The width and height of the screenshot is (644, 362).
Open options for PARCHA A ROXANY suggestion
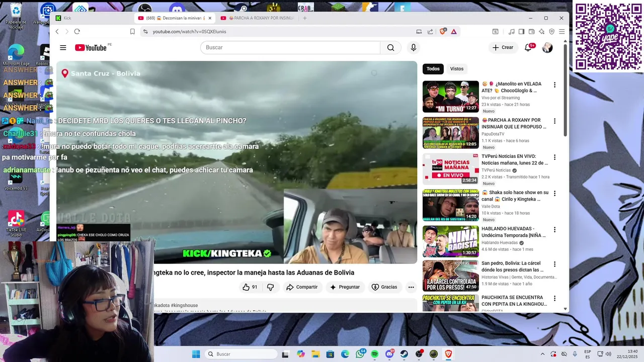[x=554, y=121]
